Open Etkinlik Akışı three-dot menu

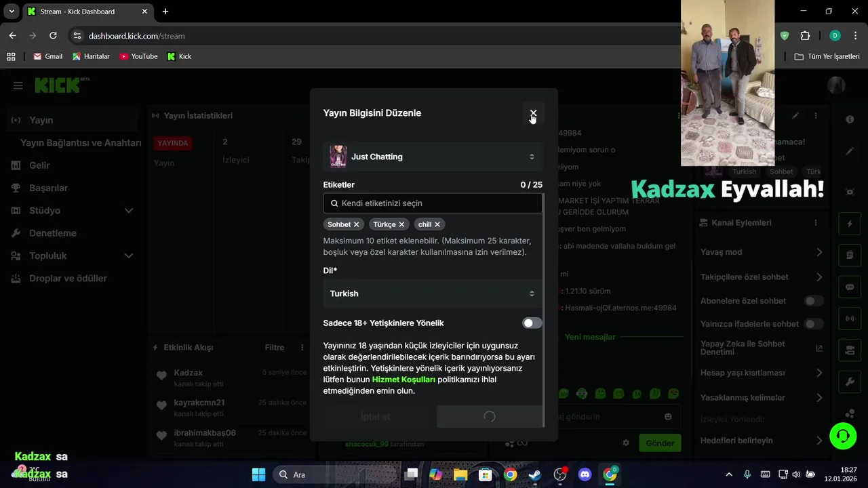[302, 348]
